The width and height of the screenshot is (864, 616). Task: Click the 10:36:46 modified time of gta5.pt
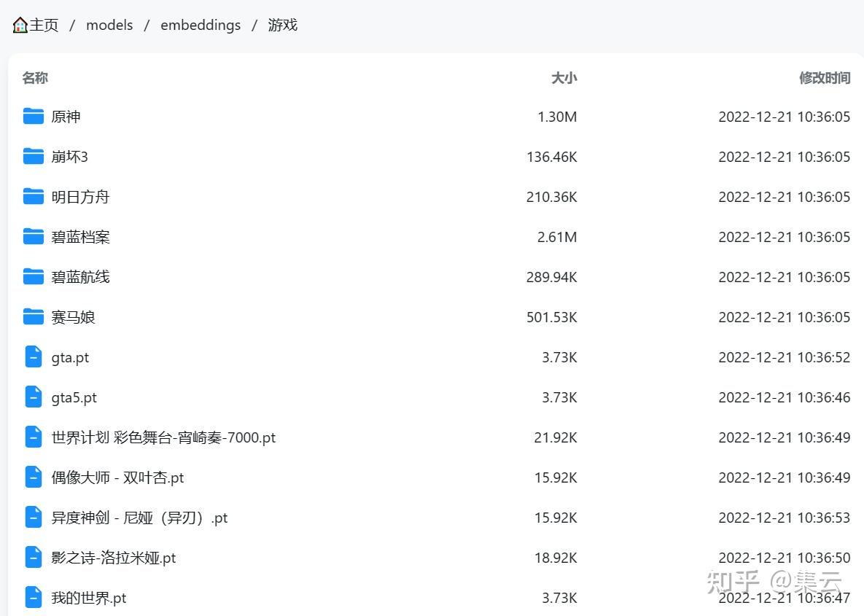tap(824, 397)
